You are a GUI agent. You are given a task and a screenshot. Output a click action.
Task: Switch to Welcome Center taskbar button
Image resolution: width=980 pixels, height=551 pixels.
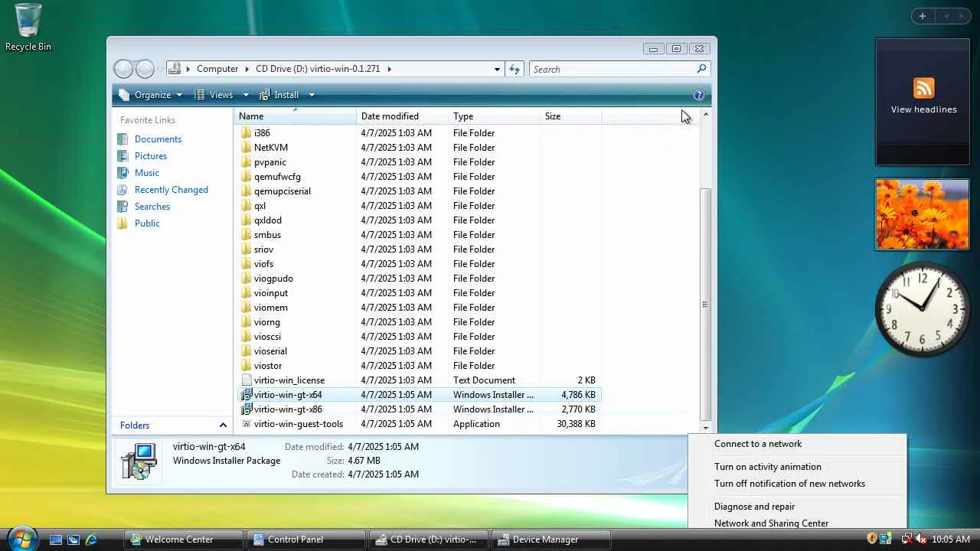tap(184, 540)
